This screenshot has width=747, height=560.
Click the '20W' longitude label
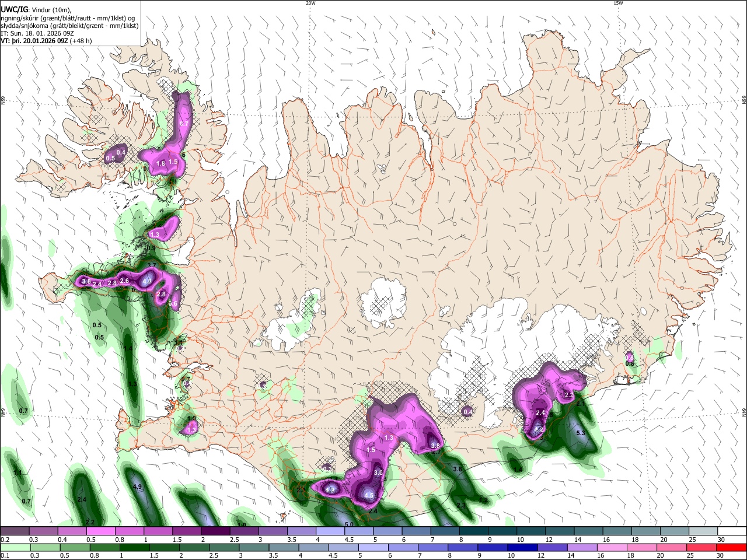tap(310, 3)
